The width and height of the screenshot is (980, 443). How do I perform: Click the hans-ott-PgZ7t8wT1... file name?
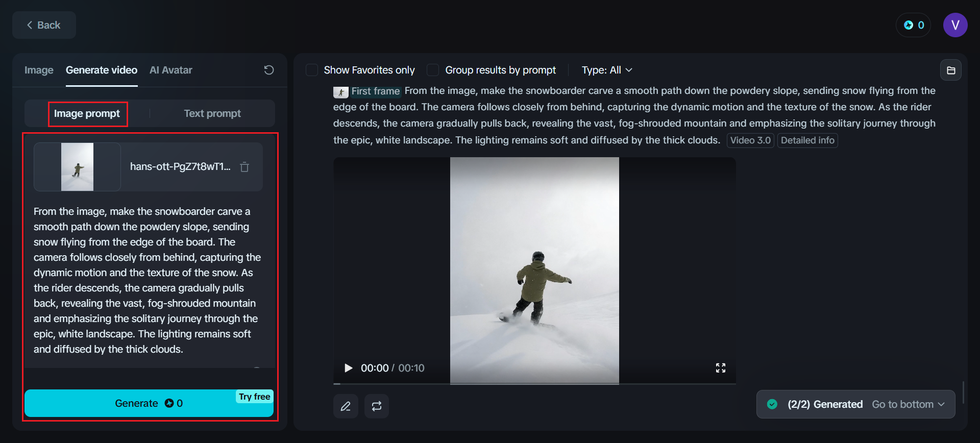point(180,167)
